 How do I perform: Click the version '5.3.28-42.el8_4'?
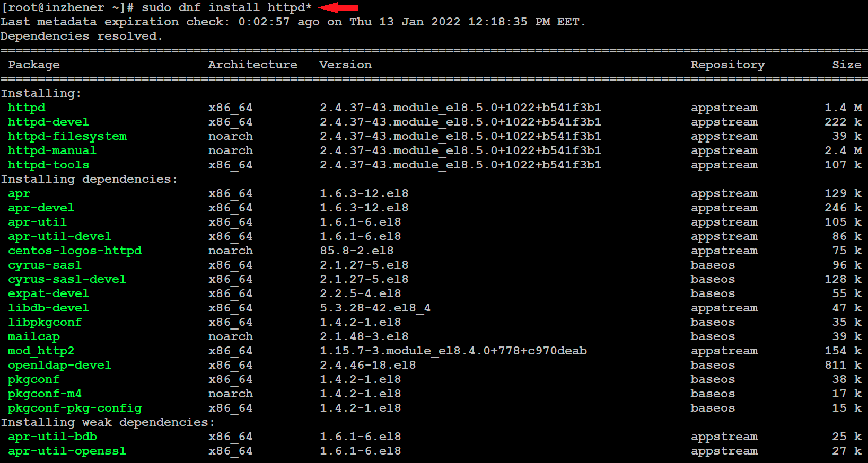[375, 308]
